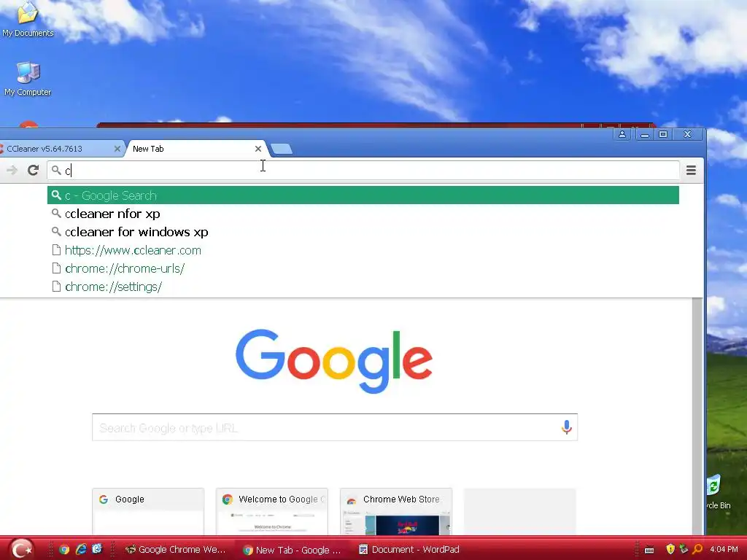
Task: Open the Google most-visited tile
Action: click(148, 511)
